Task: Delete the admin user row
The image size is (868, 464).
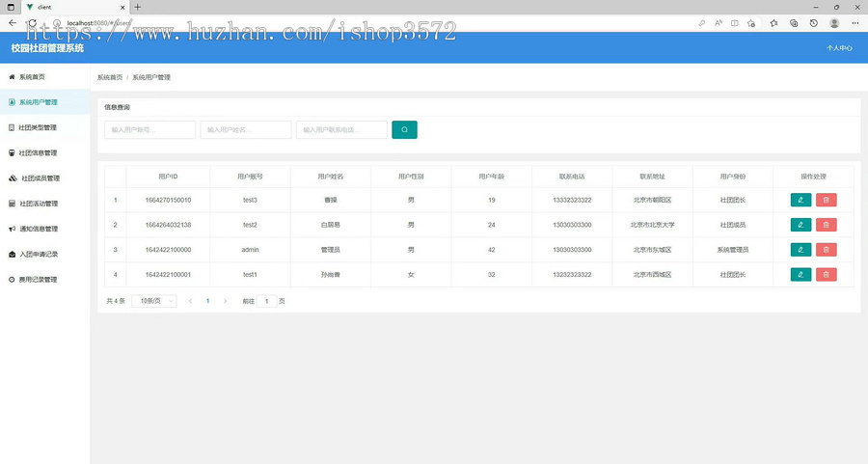Action: click(x=826, y=250)
